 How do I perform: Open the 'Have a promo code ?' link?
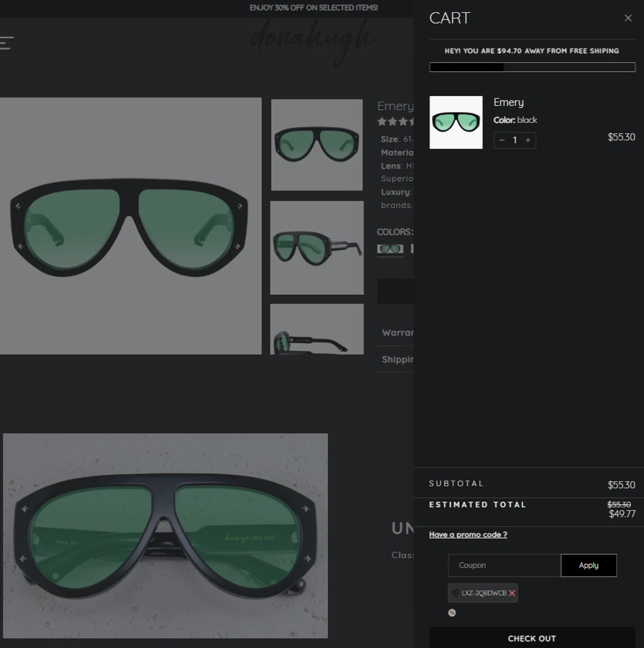coord(468,534)
